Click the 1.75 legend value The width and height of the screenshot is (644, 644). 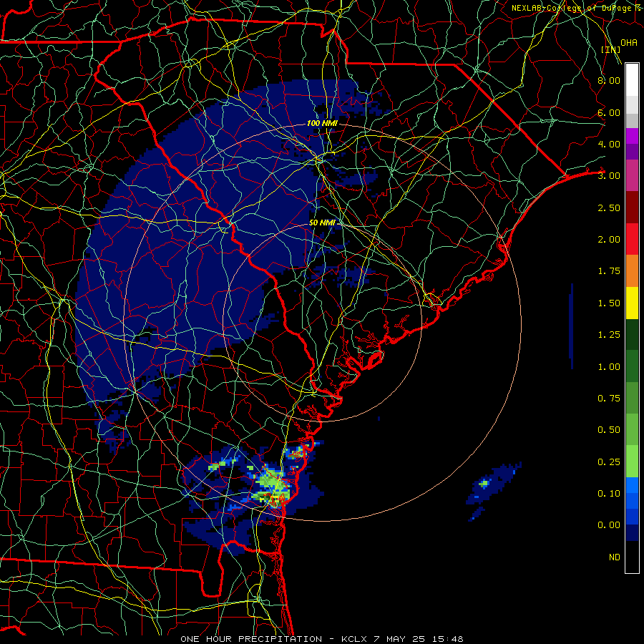point(609,271)
